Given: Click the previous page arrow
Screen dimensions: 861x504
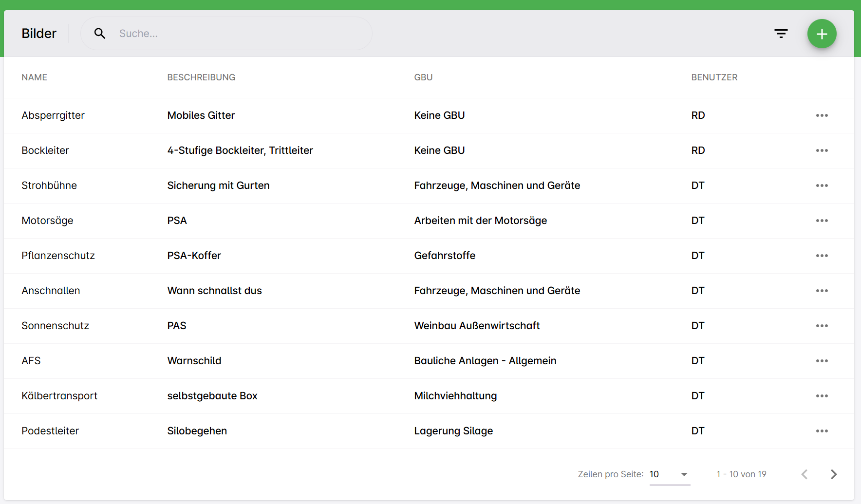Looking at the screenshot, I should (805, 474).
